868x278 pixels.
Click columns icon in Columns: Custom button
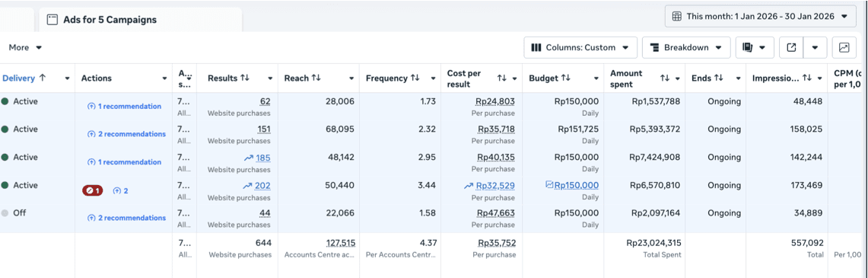pyautogui.click(x=536, y=48)
